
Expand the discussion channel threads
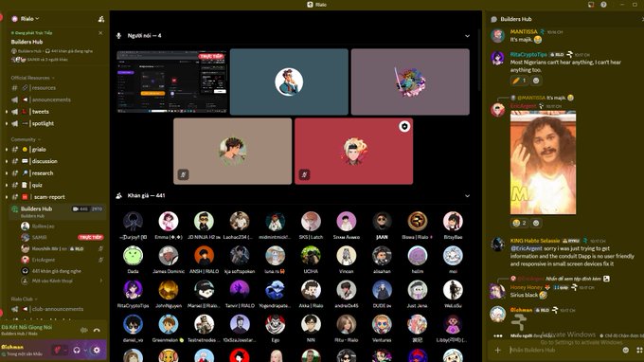(x=7, y=161)
